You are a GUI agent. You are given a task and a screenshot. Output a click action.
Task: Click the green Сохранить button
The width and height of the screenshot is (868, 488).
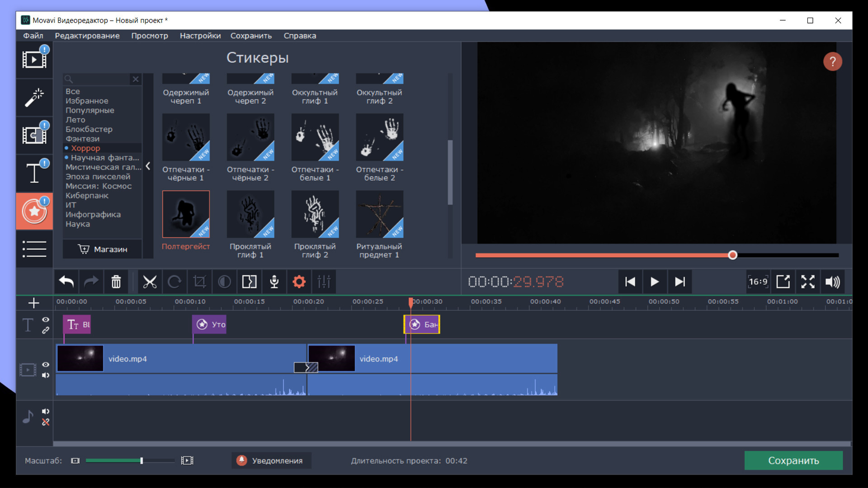coord(793,460)
